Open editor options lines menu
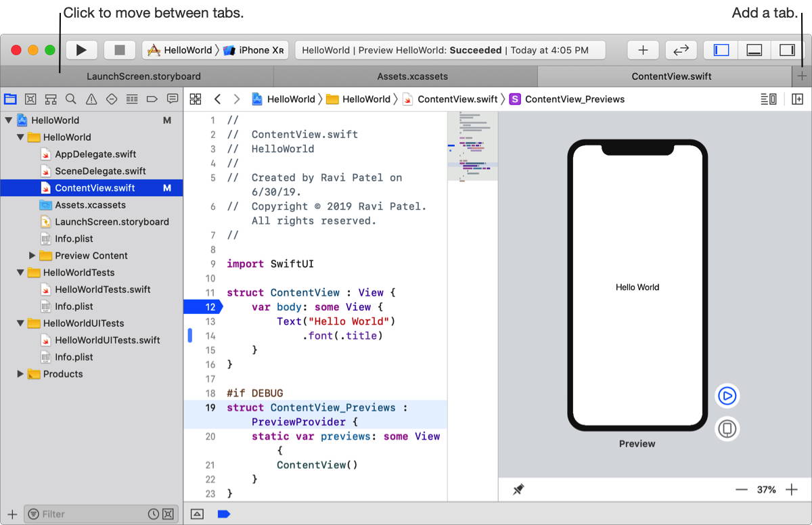 click(x=769, y=99)
